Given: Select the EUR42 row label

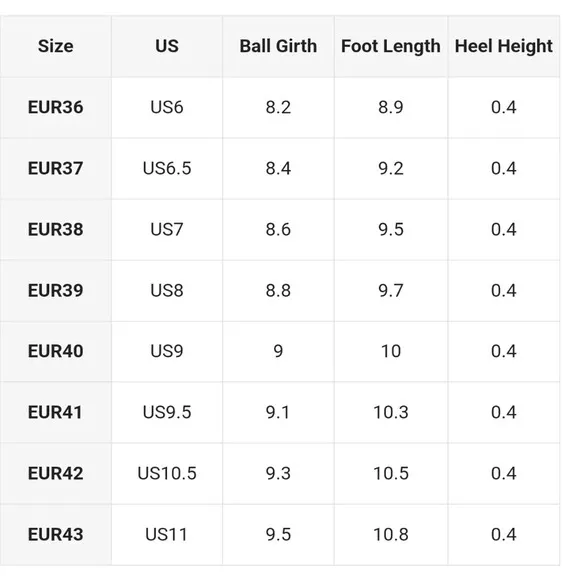Looking at the screenshot, I should tap(55, 473).
